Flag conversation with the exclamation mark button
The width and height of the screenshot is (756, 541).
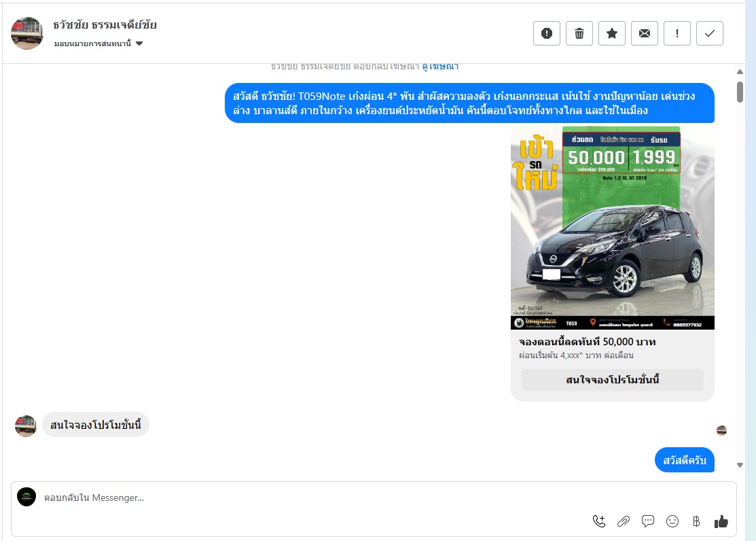[x=677, y=33]
